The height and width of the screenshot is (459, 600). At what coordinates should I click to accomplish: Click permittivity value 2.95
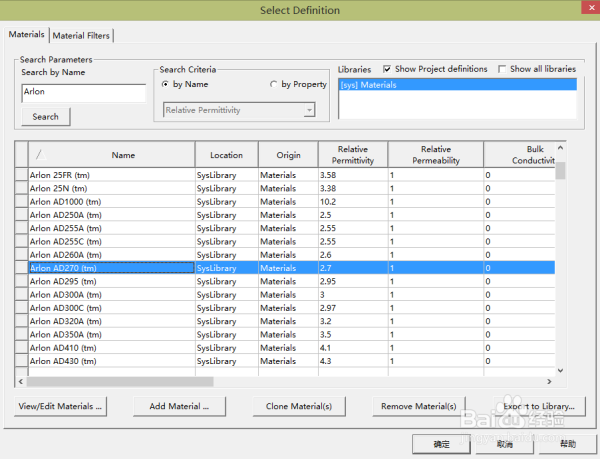(328, 282)
